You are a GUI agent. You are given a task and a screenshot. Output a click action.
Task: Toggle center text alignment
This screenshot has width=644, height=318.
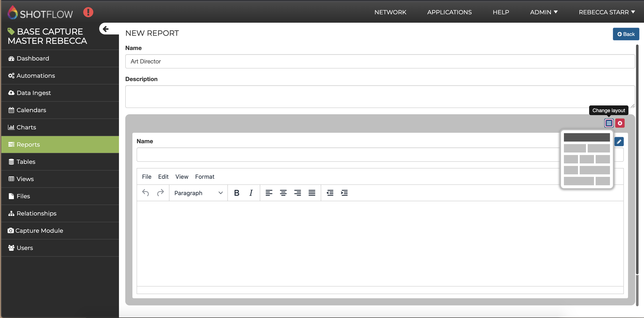tap(283, 193)
